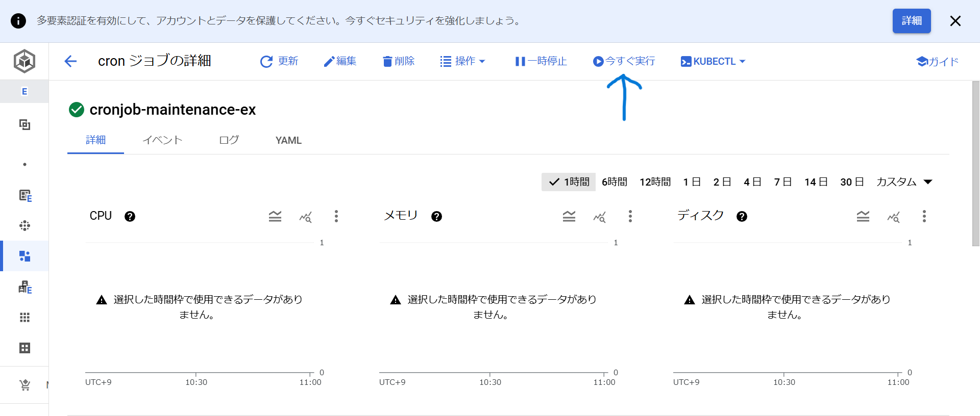The width and height of the screenshot is (980, 416).
Task: Open the list-with-E sidebar icon
Action: click(25, 196)
